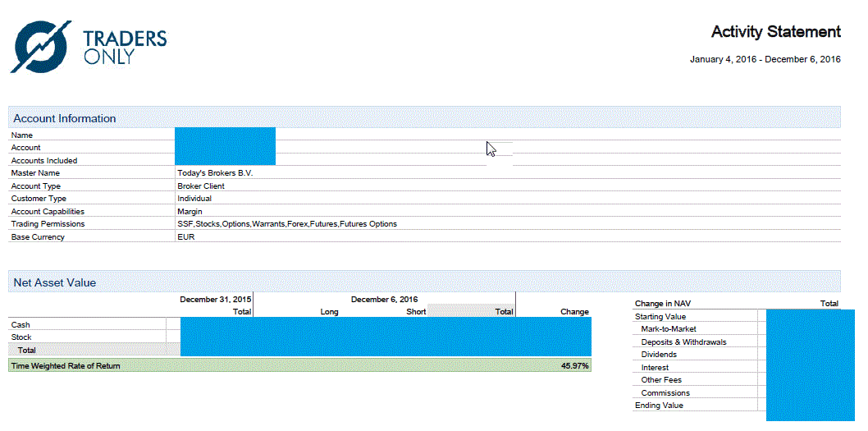Image resolution: width=868 pixels, height=431 pixels.
Task: Click the December 31, 2015 column header
Action: point(216,300)
